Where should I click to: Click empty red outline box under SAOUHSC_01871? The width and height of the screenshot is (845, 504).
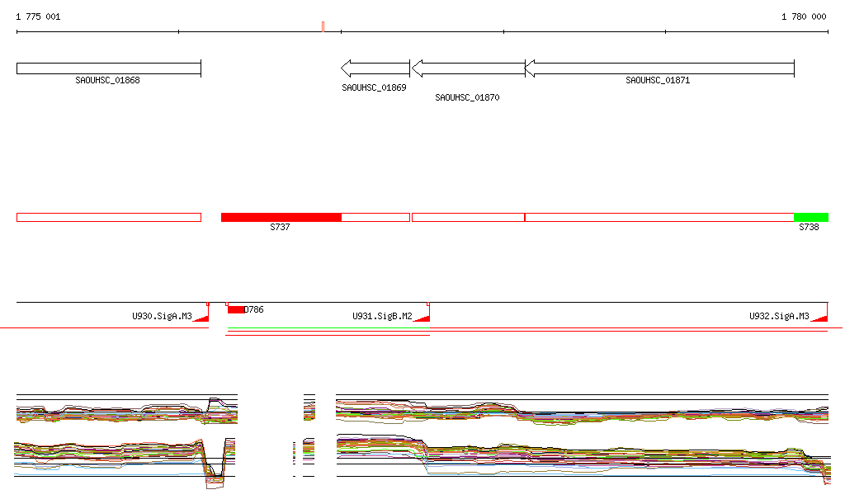click(x=659, y=218)
